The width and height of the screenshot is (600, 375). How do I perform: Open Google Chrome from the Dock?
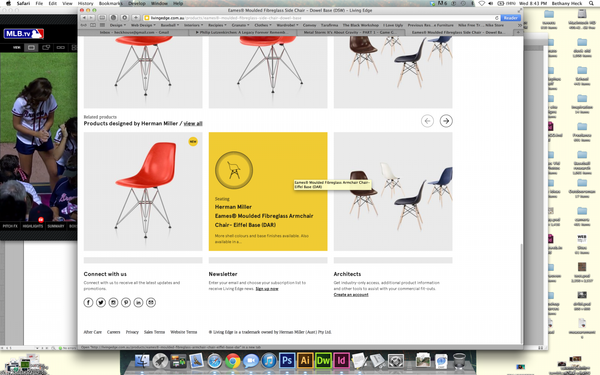pos(232,360)
